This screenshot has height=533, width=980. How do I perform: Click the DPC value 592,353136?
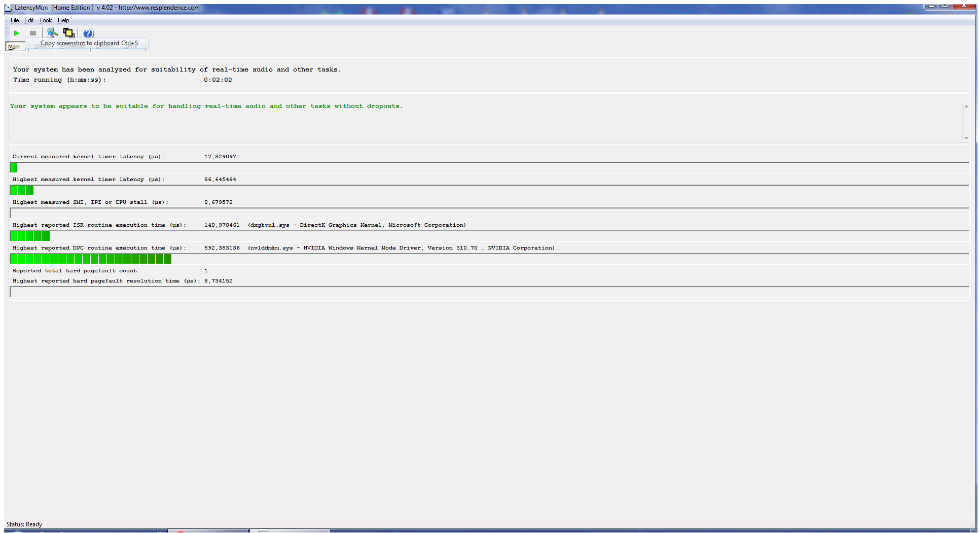coord(222,247)
